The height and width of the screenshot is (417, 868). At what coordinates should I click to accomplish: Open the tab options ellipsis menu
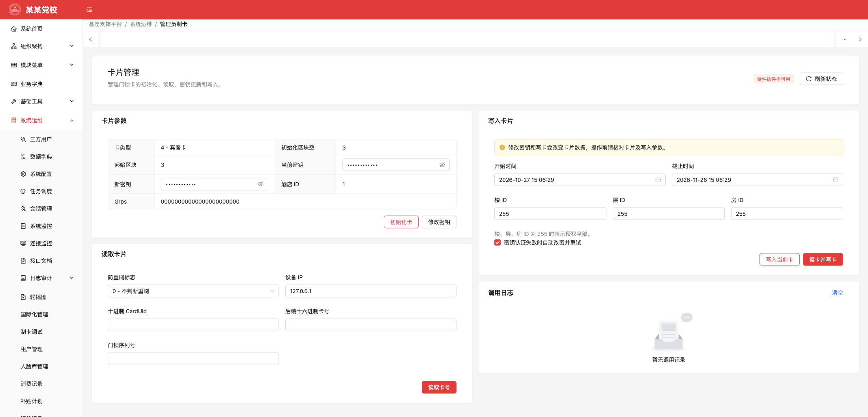[x=844, y=39]
